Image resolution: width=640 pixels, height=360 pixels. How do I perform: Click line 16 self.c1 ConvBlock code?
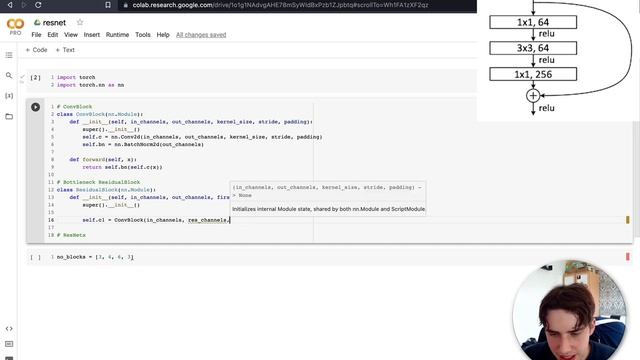156,220
